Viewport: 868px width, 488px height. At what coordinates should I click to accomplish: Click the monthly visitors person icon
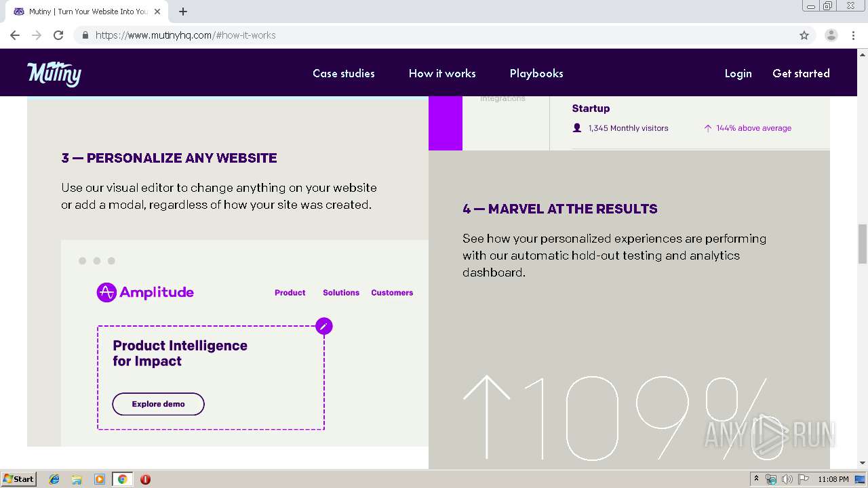pyautogui.click(x=577, y=128)
